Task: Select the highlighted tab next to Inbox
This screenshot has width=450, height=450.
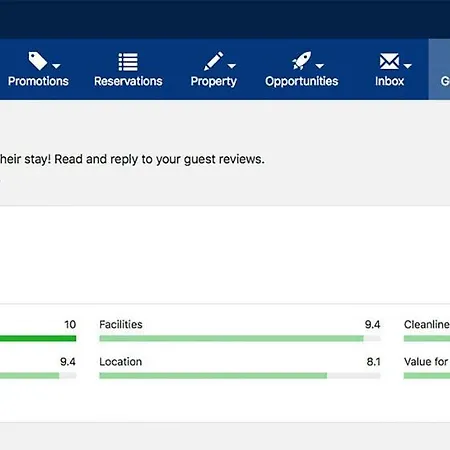Action: 439,69
